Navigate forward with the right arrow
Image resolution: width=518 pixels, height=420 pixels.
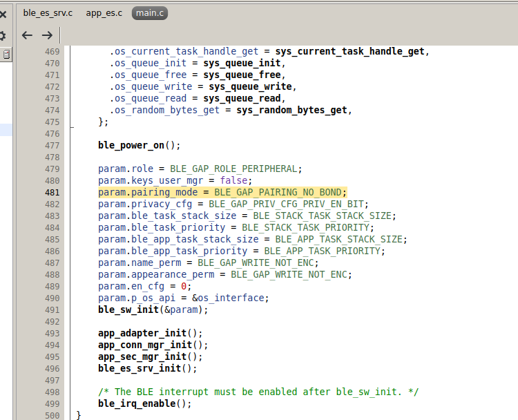47,35
